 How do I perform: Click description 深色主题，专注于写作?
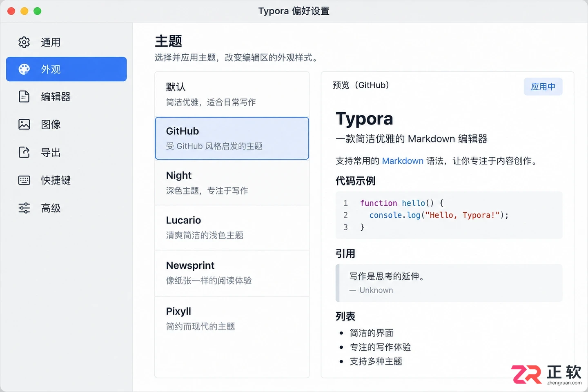(207, 191)
